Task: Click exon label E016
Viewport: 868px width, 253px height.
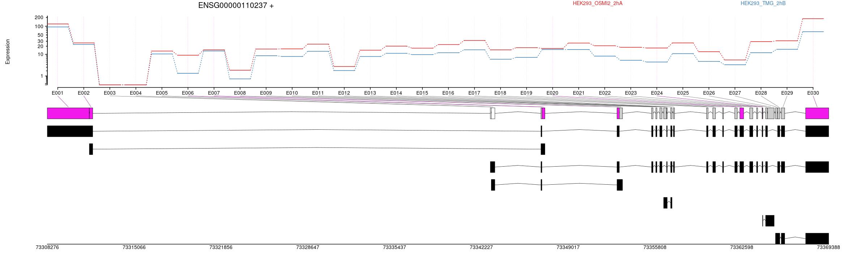Action: click(448, 93)
